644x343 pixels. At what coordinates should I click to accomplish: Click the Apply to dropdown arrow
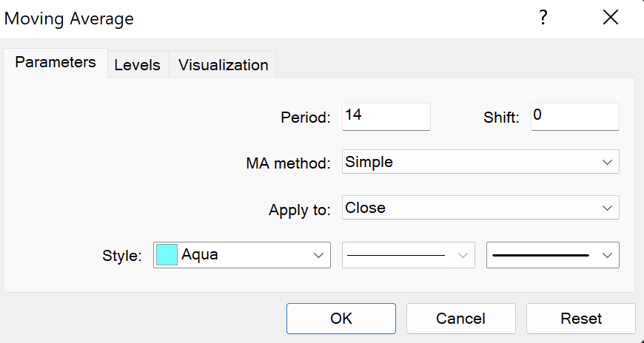click(608, 208)
